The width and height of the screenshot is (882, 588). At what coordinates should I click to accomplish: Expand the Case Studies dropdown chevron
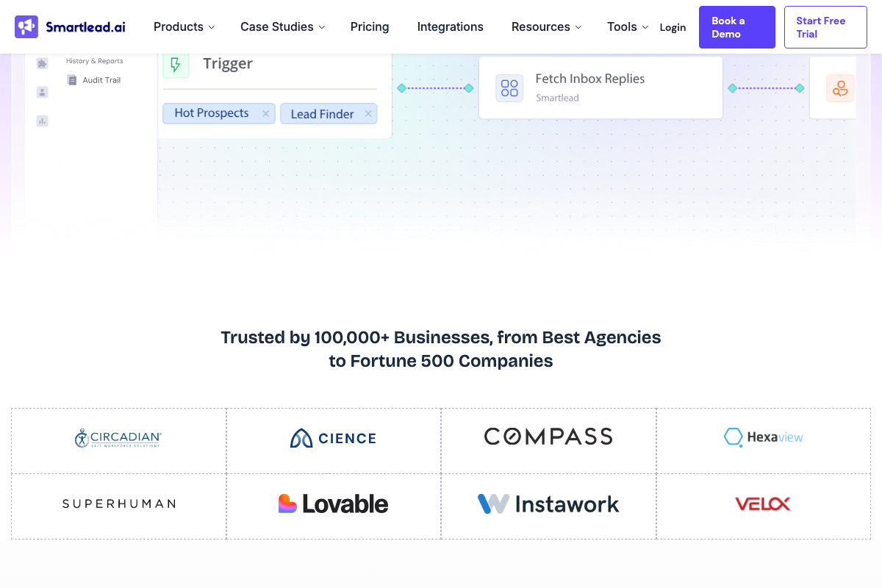(x=321, y=27)
